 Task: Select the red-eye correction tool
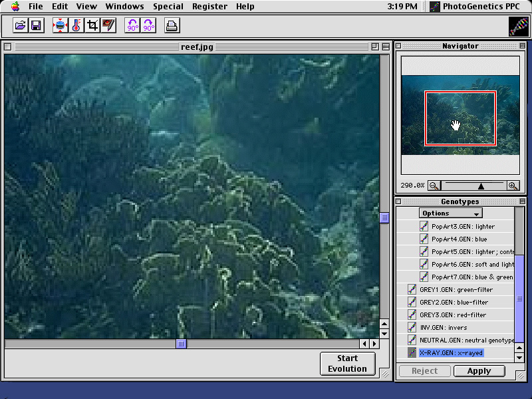click(108, 26)
